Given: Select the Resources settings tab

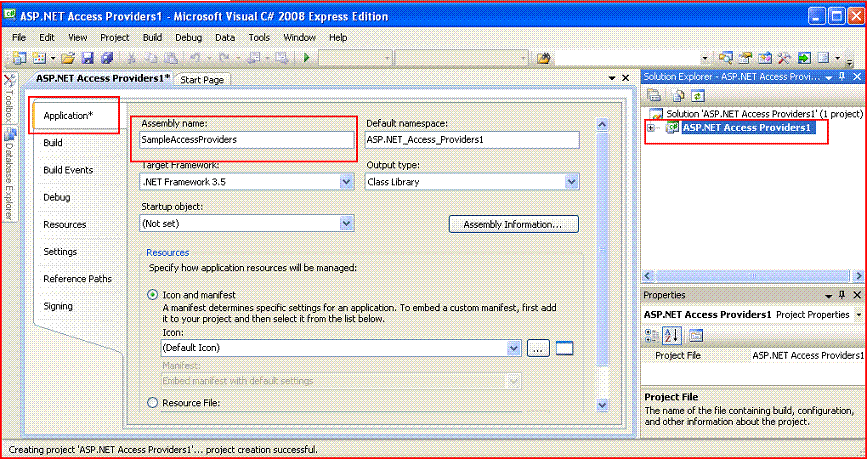Looking at the screenshot, I should [x=65, y=225].
